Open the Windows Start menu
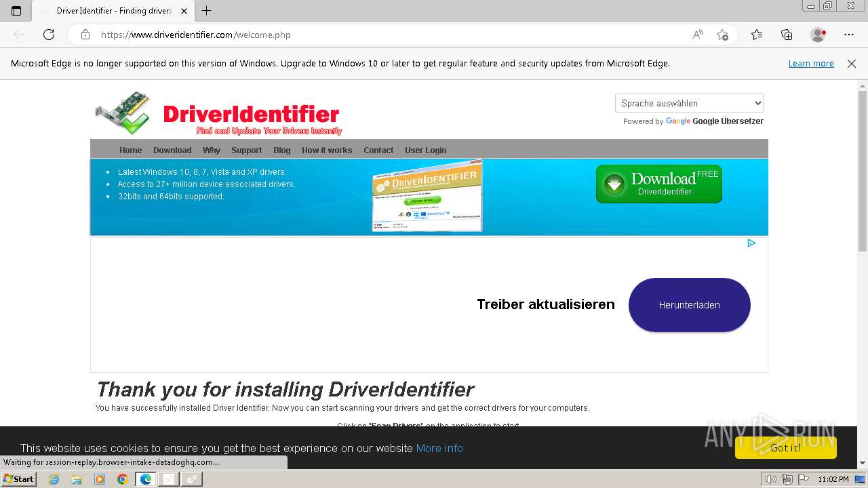Screen dimensions: 868x488 (19, 479)
